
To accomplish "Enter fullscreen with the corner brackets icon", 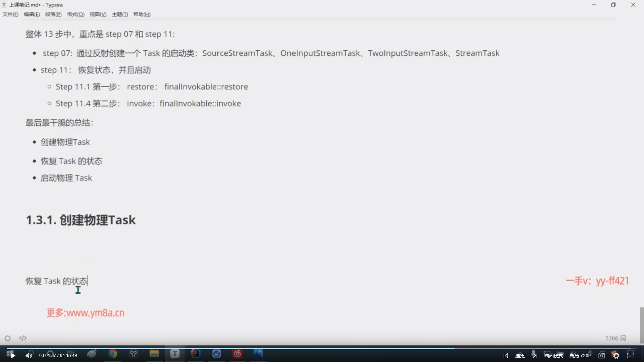I will [631, 355].
